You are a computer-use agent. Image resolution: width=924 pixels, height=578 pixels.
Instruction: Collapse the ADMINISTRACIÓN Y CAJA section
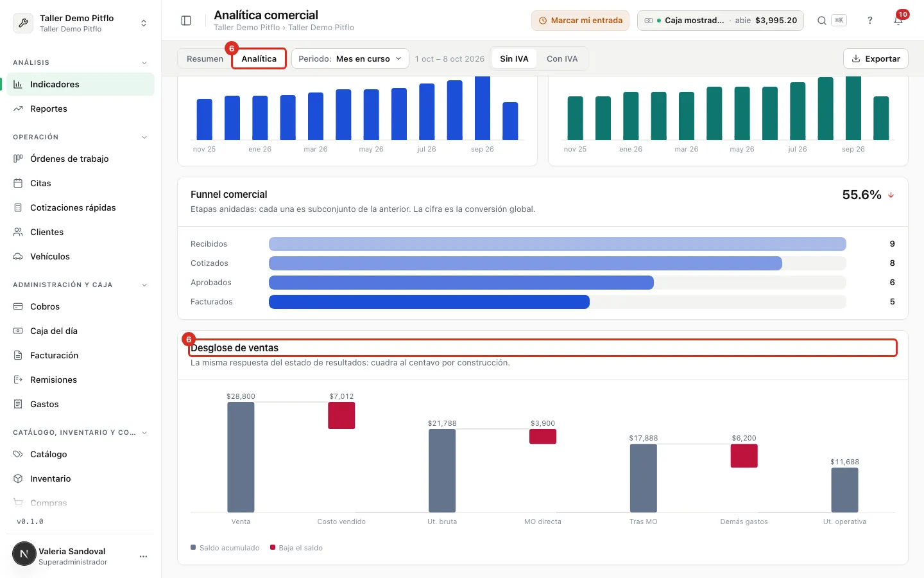point(144,285)
